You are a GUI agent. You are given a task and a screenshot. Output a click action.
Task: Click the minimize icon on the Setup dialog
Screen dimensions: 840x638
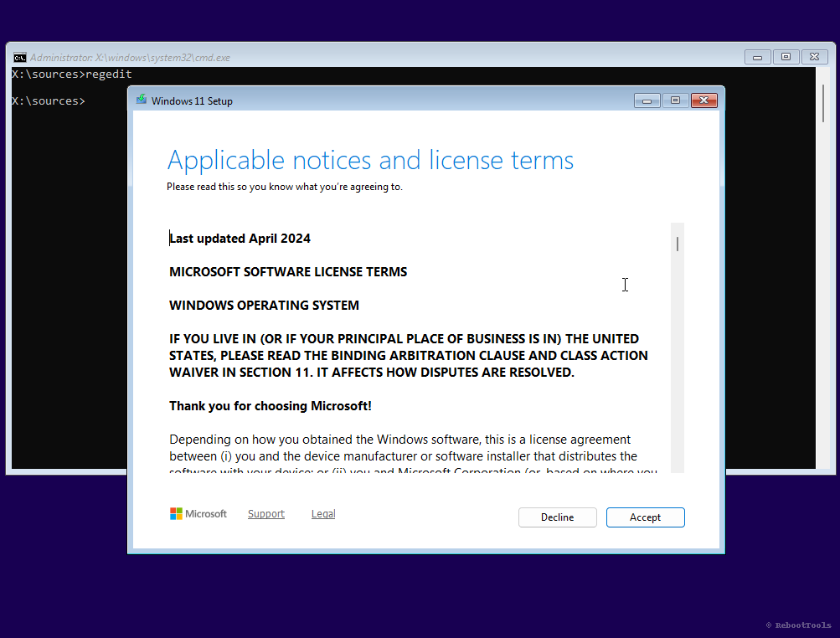647,100
